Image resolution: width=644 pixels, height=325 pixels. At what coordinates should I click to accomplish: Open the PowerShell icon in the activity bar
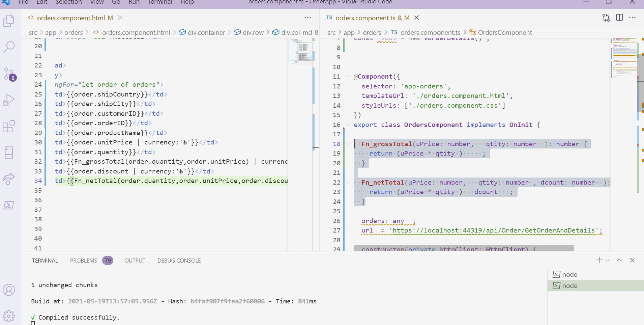[x=9, y=205]
